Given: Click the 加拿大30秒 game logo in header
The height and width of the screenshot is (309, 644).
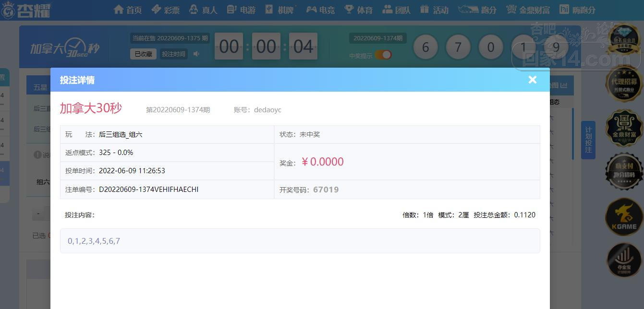Looking at the screenshot, I should 65,48.
